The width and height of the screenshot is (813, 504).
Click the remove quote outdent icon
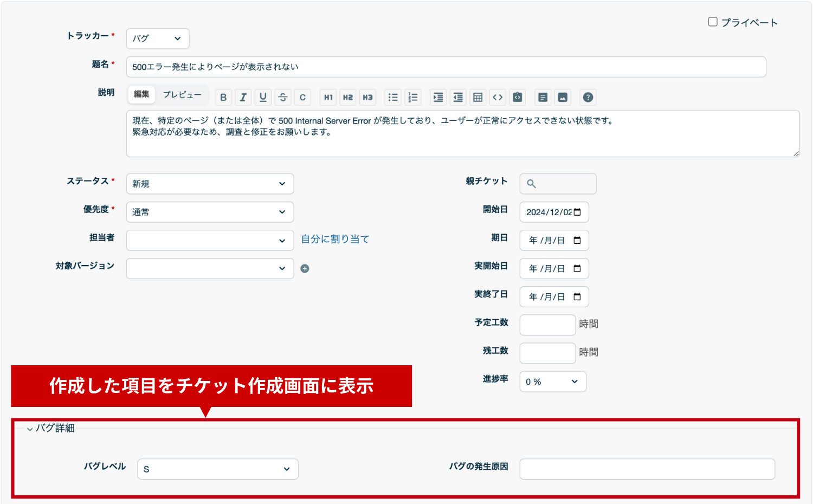[x=458, y=98]
